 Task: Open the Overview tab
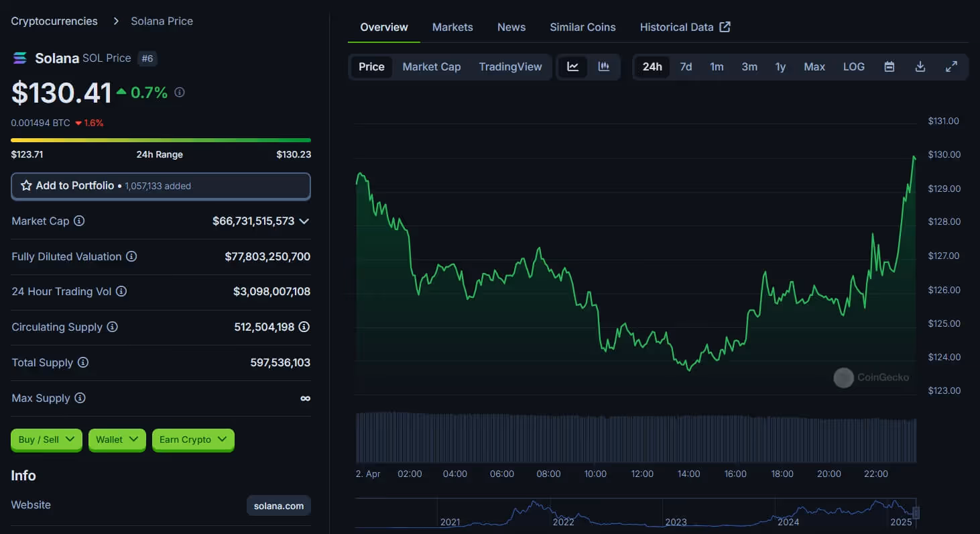point(384,27)
